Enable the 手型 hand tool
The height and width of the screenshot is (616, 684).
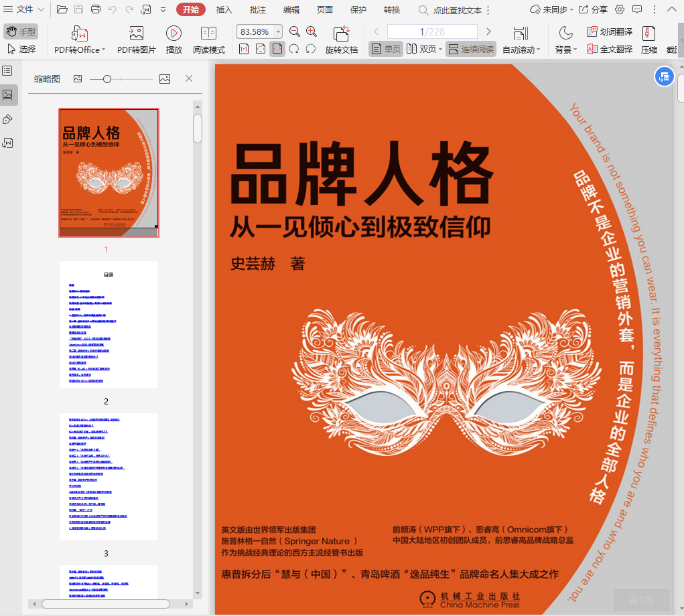pos(21,31)
